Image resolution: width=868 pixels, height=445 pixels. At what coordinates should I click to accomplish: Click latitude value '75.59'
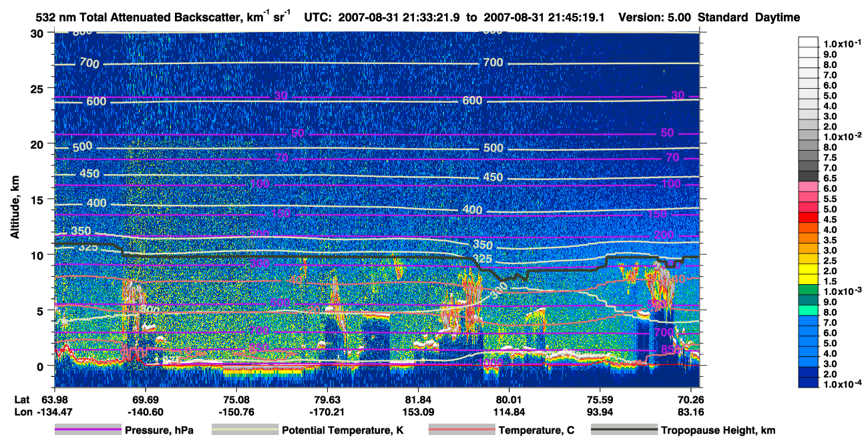600,400
